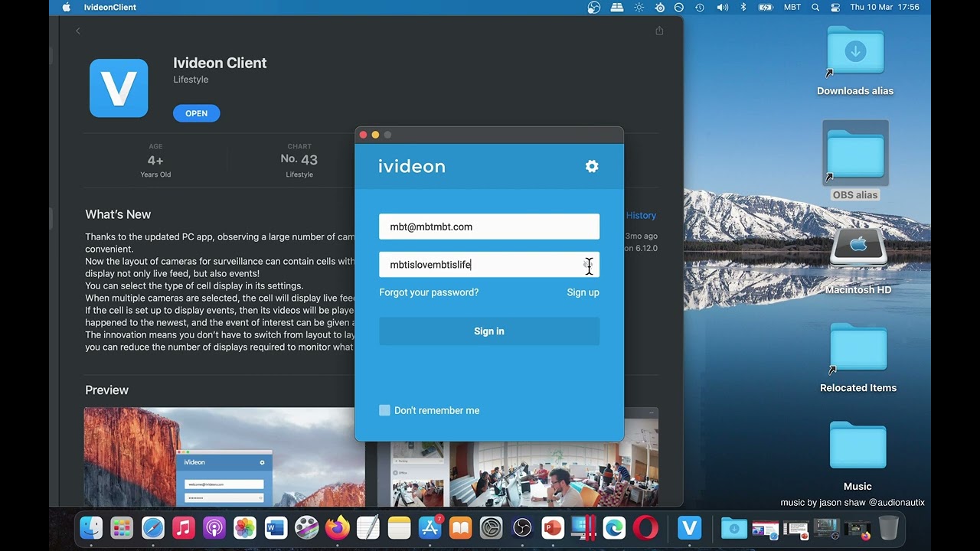Screen dimensions: 980x551
Task: Toggle Don't remember me checkbox
Action: (384, 410)
